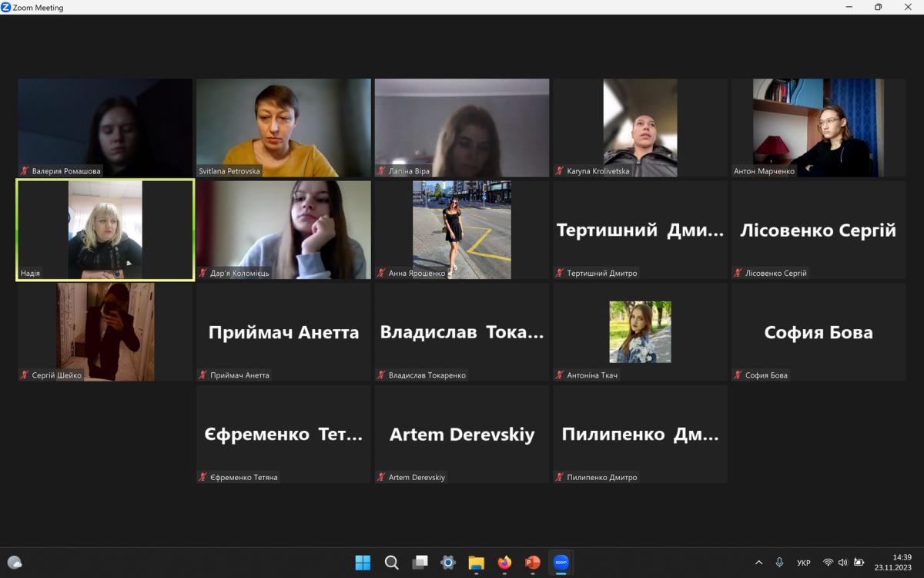The image size is (924, 578).
Task: Click the large Лісовенко Сергій name tile
Action: [819, 230]
